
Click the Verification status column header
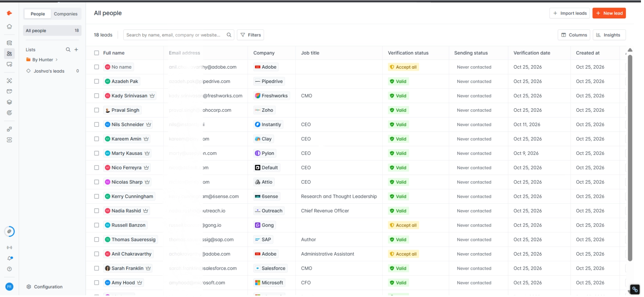point(408,53)
